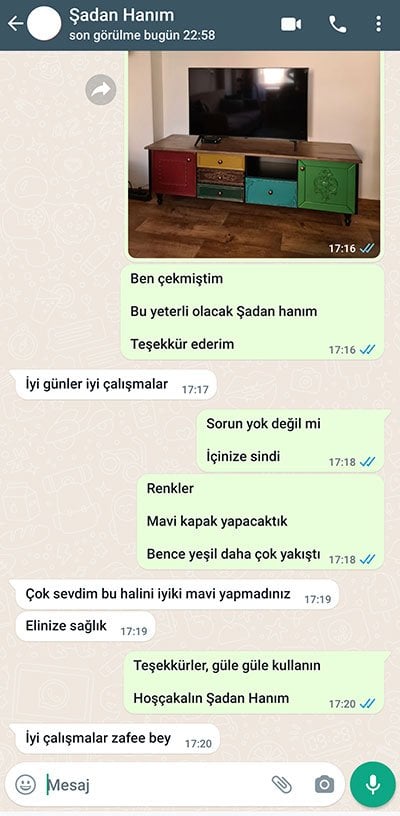This screenshot has height=816, width=400.
Task: Tap the microphone voice message button
Action: 372,784
